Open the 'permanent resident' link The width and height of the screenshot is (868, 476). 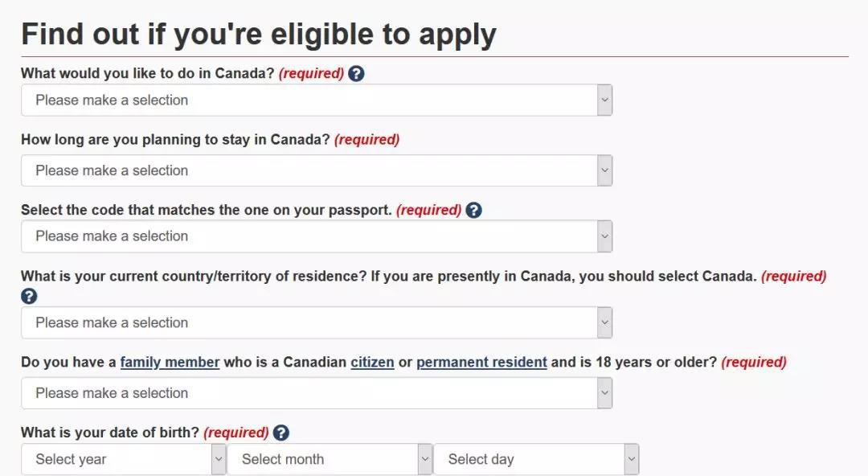point(481,362)
